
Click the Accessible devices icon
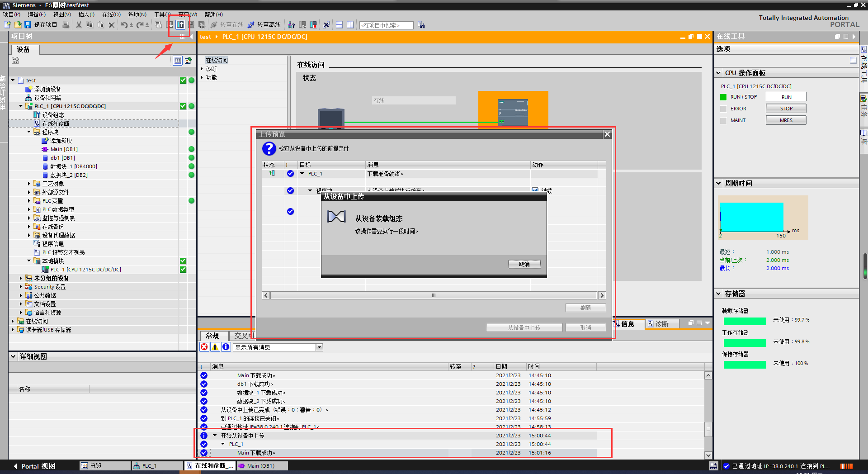pos(292,25)
